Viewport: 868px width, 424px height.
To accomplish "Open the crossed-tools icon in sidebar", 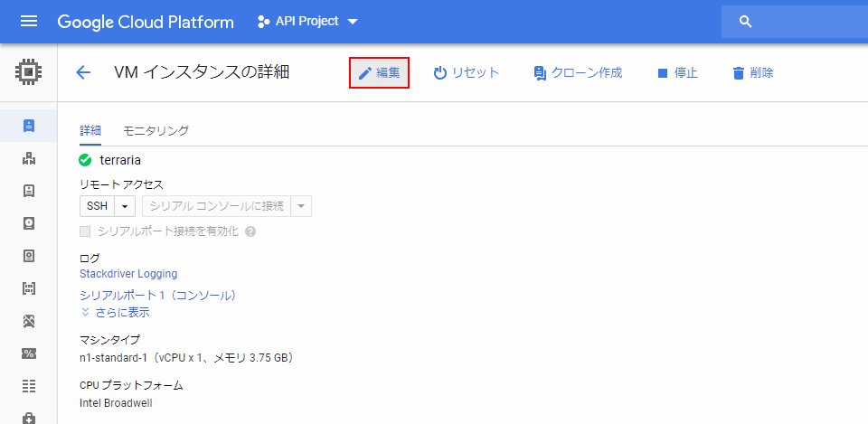I will 29,321.
